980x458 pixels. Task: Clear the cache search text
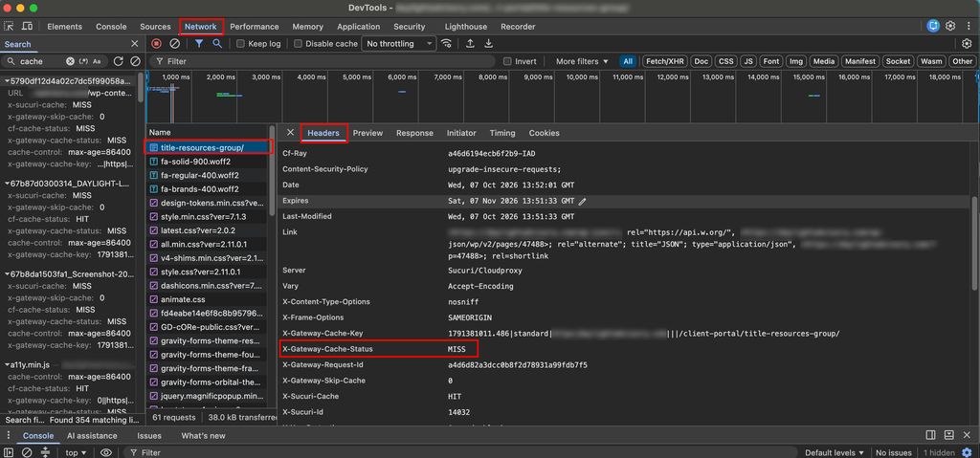click(x=70, y=61)
